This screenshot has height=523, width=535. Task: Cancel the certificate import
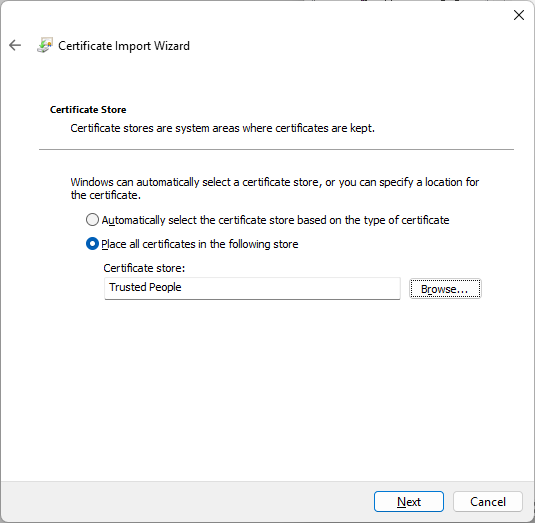coord(488,502)
